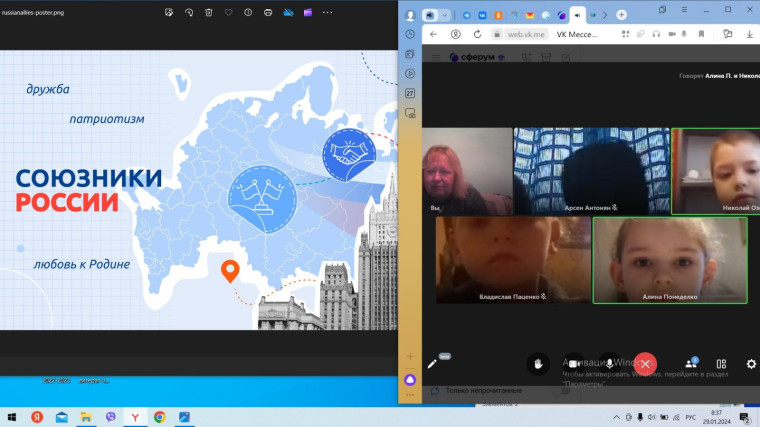Switch to the VK browser tab
Screen dimensions: 760x427
coord(482,16)
